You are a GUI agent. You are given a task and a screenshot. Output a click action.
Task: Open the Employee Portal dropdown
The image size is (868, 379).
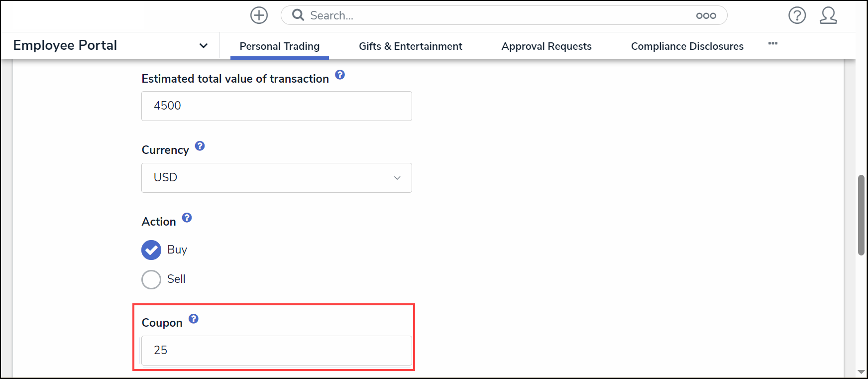[x=203, y=45]
